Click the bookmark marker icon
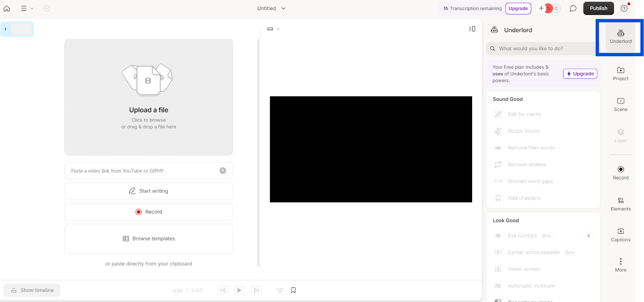 (293, 290)
